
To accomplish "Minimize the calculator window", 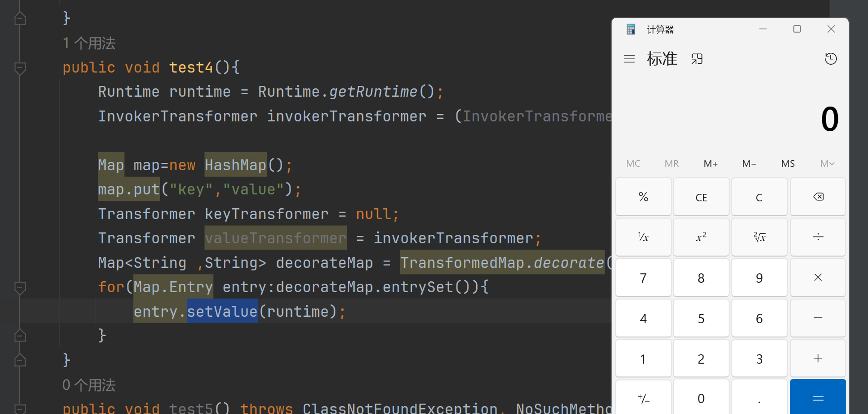I will (x=763, y=29).
